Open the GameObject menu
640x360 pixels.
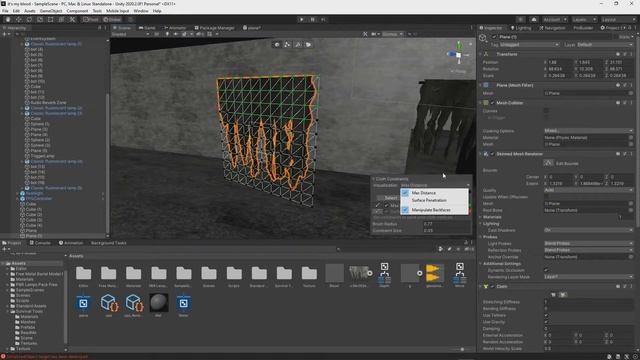click(51, 11)
